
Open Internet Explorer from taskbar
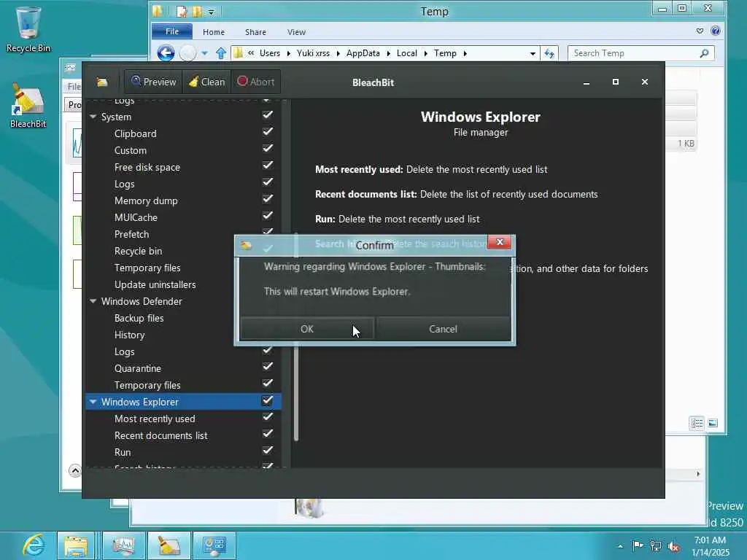click(34, 545)
